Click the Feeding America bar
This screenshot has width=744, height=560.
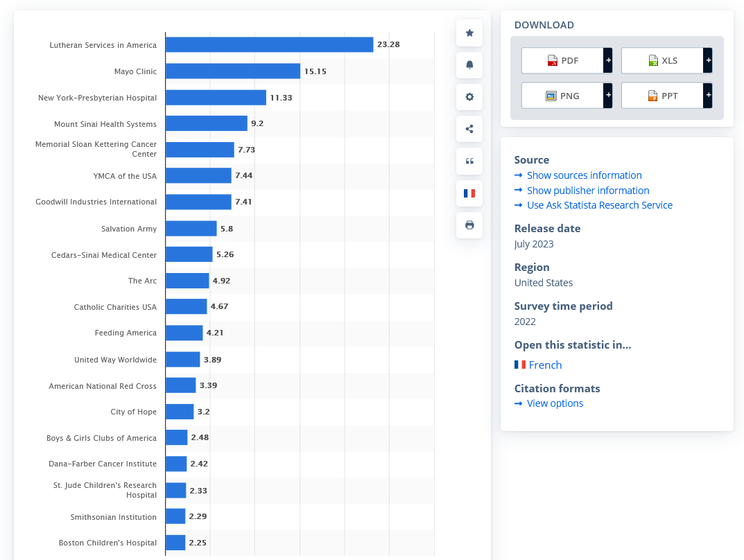tap(184, 333)
